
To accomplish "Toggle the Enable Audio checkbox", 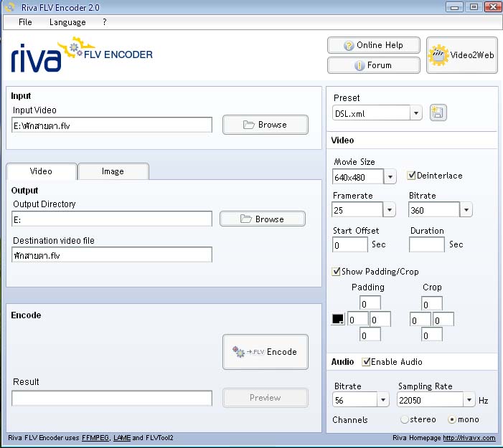I will [366, 362].
